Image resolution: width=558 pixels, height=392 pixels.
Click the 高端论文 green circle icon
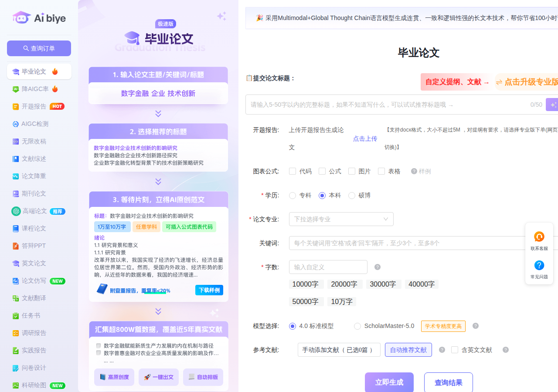click(x=16, y=211)
